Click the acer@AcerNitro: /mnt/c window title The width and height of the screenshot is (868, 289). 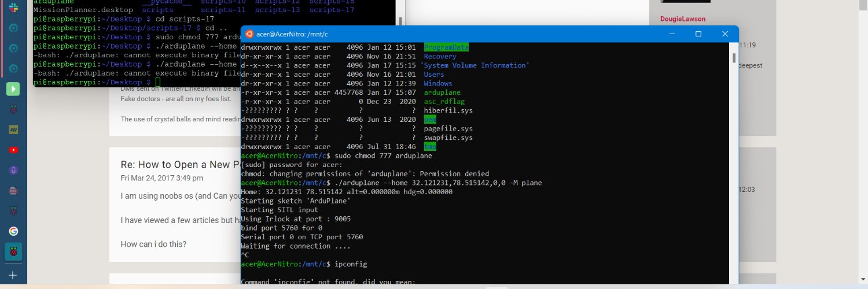pyautogui.click(x=292, y=35)
